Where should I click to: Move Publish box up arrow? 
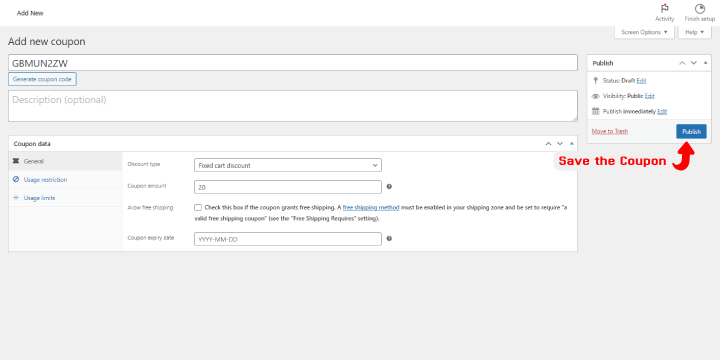[682, 63]
